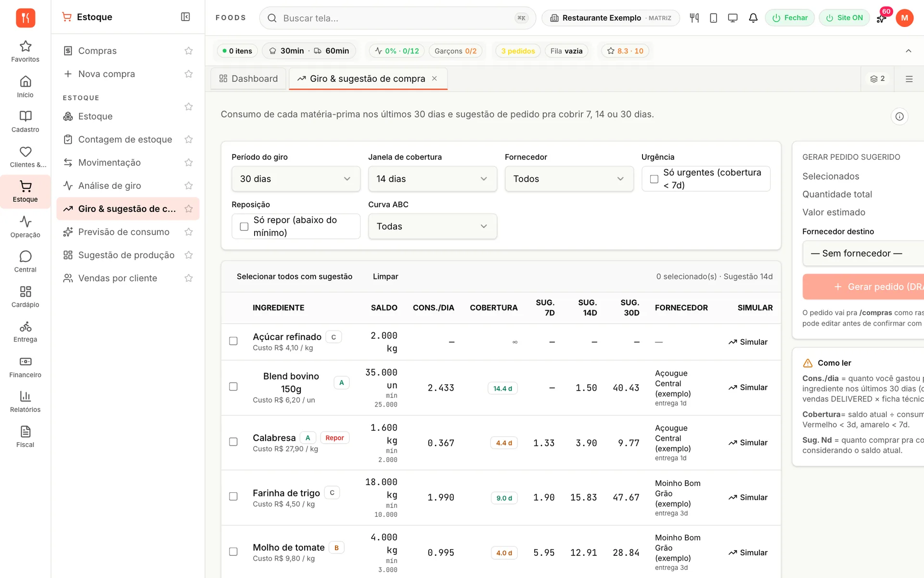Screen dimensions: 924x578
Task: Open the updates icon with 60 badge
Action: [x=882, y=18]
